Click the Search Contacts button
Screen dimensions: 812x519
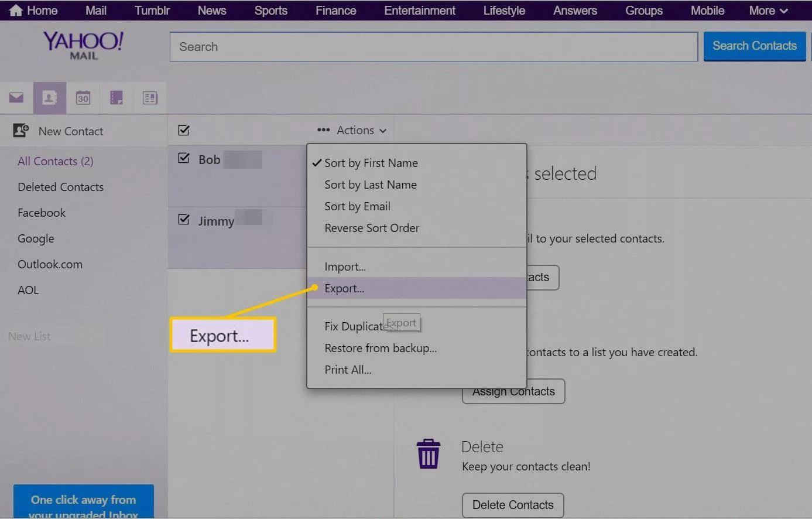click(754, 46)
